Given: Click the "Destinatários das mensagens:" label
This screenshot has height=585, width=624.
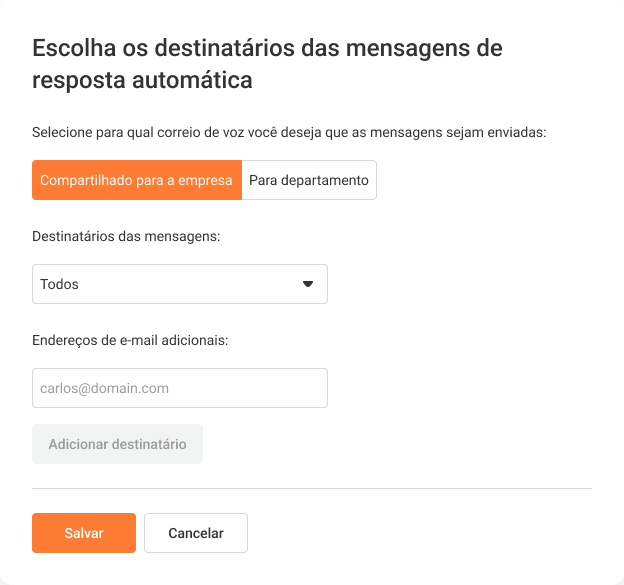Looking at the screenshot, I should 126,236.
